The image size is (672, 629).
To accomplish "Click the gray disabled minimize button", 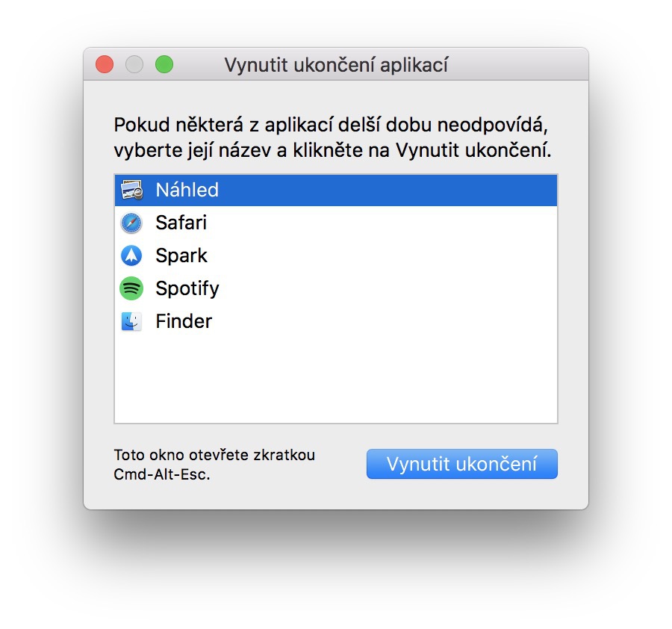I will [x=134, y=65].
